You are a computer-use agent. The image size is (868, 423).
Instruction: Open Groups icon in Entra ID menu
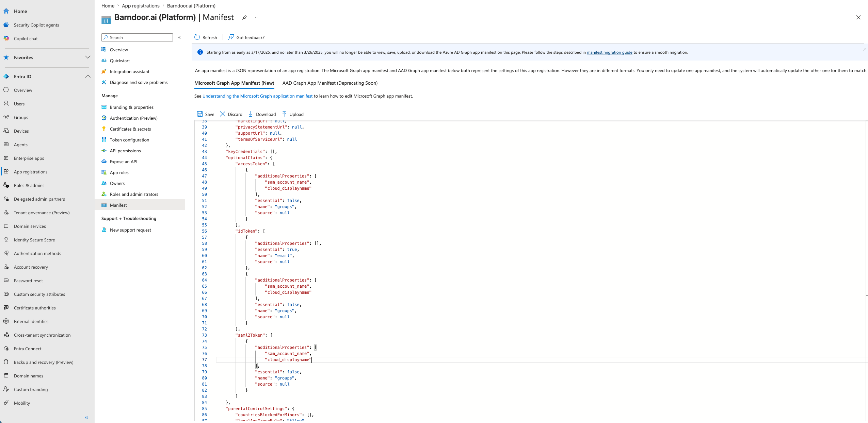point(6,117)
